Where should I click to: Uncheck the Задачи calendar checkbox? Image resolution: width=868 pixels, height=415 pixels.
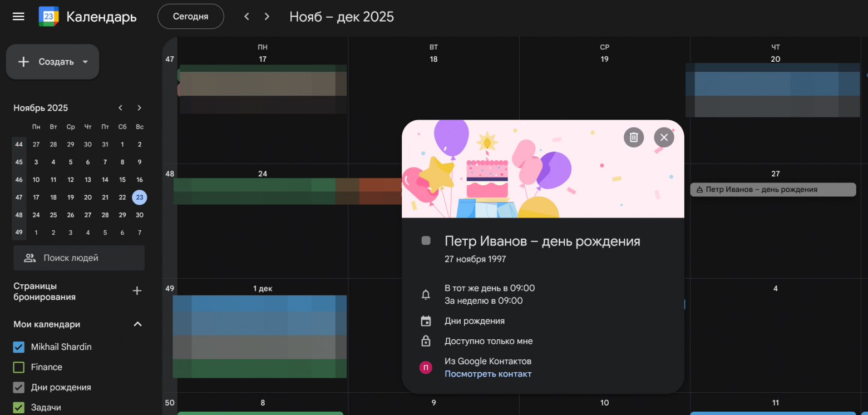19,408
